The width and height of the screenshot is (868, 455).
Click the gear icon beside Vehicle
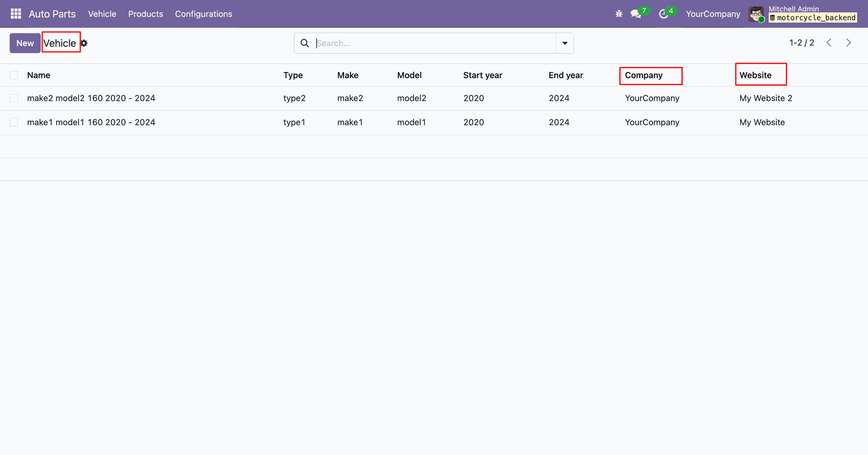84,43
